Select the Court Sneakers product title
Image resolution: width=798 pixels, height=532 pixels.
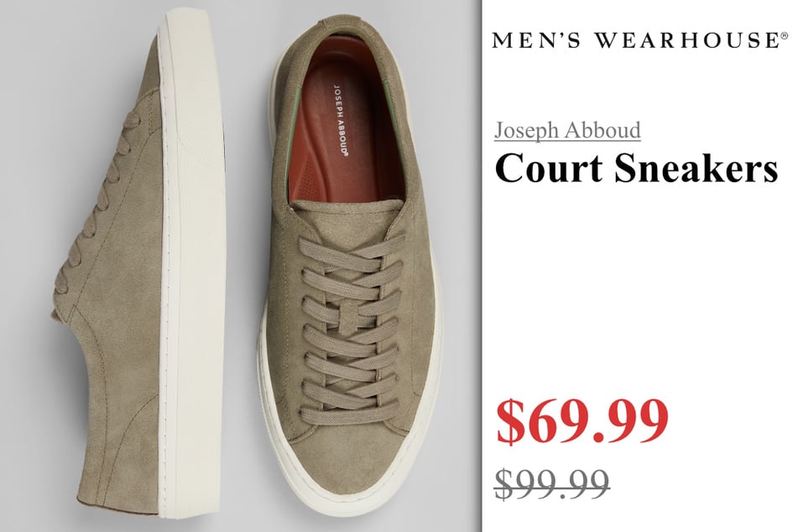(x=636, y=168)
